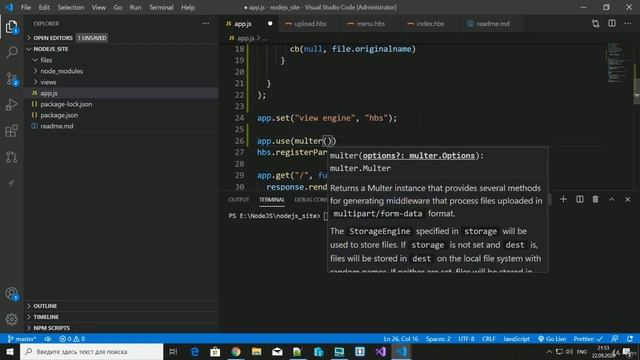Viewport: 640px width, 360px height.
Task: Close the terminal panel
Action: point(627,199)
